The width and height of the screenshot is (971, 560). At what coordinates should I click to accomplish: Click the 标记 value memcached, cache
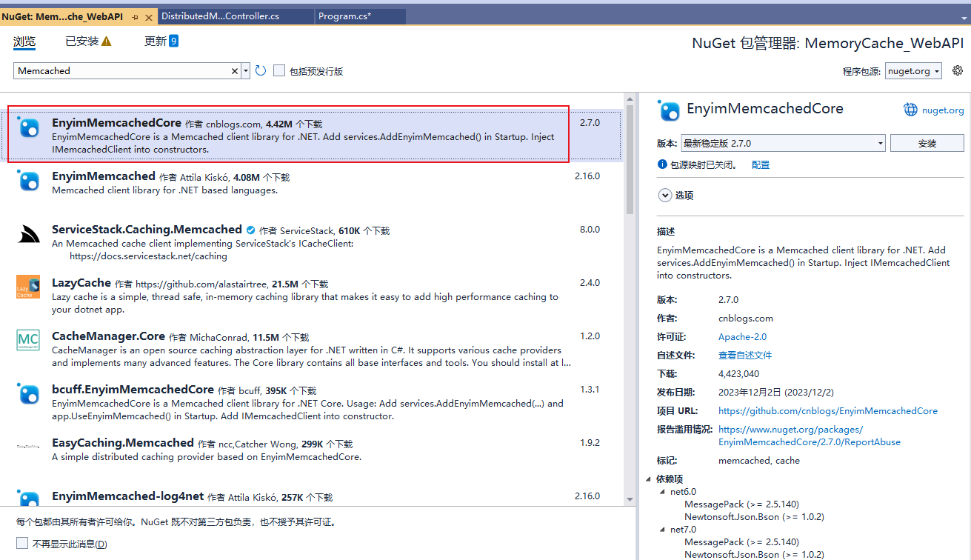pos(759,460)
